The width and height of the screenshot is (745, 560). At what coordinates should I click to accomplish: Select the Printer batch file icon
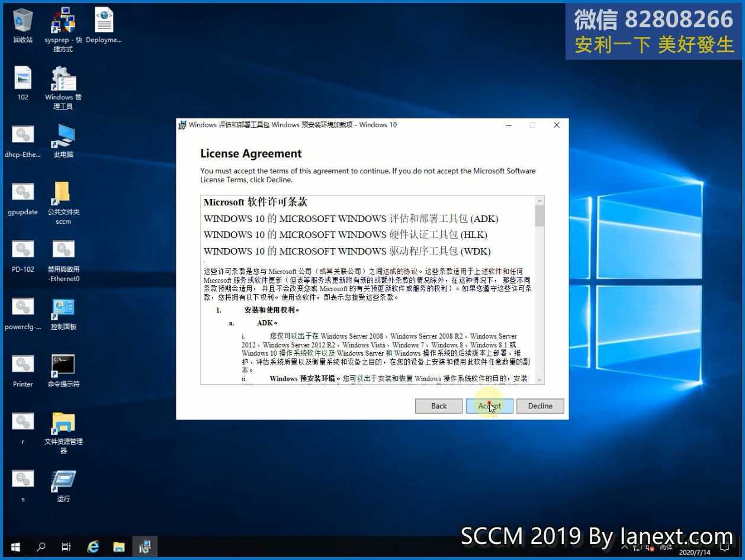[x=23, y=371]
